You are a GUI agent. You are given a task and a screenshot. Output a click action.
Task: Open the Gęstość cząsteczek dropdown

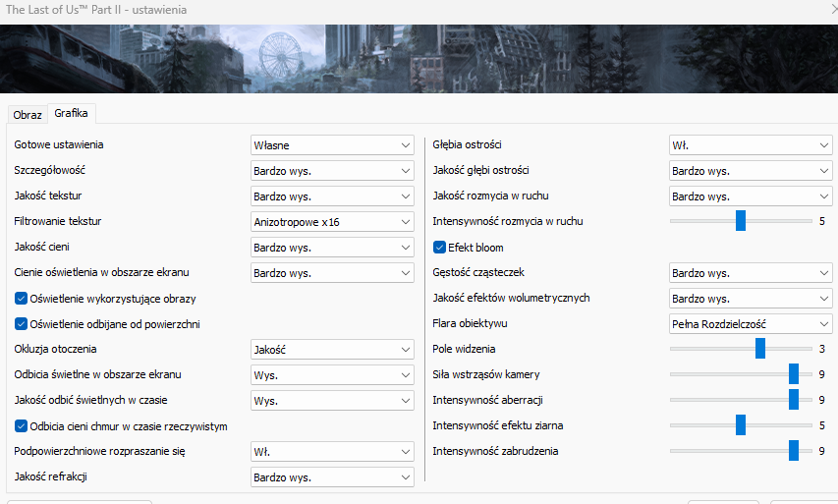coord(750,272)
